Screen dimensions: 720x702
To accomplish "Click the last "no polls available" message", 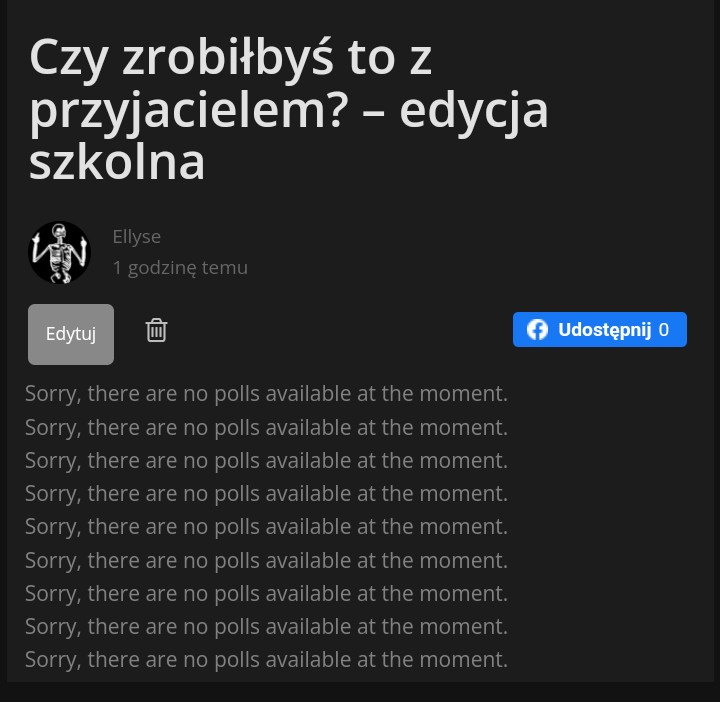I will pyautogui.click(x=266, y=659).
